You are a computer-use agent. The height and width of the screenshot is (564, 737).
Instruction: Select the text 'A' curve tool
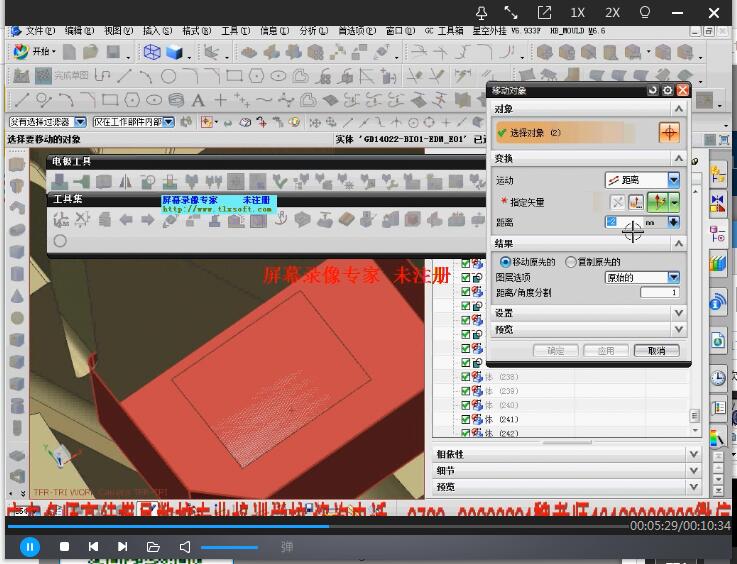pyautogui.click(x=198, y=100)
